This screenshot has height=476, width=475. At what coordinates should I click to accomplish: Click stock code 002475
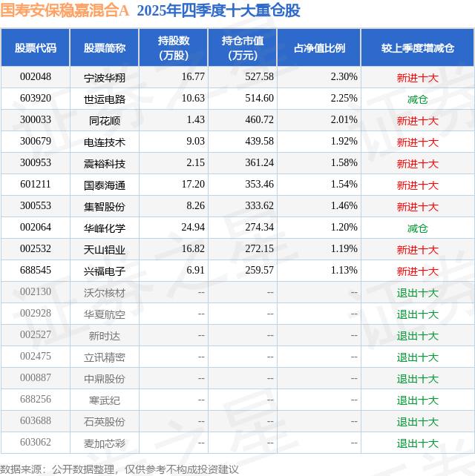click(x=35, y=357)
